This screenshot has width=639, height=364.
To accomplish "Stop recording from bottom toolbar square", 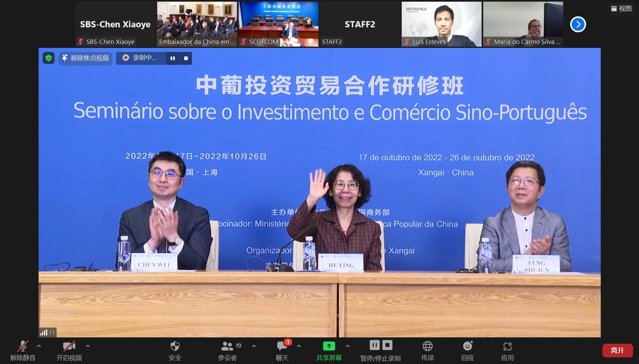I will 387,345.
